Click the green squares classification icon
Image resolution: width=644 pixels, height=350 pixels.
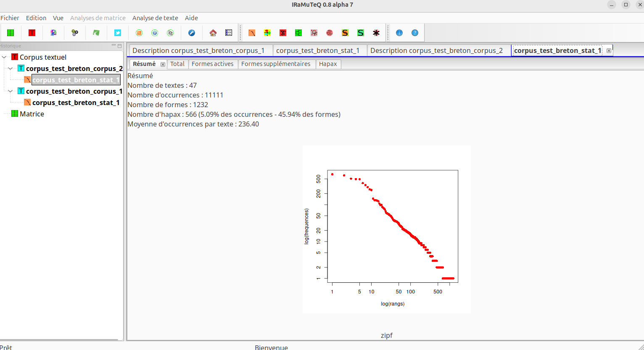pyautogui.click(x=298, y=33)
